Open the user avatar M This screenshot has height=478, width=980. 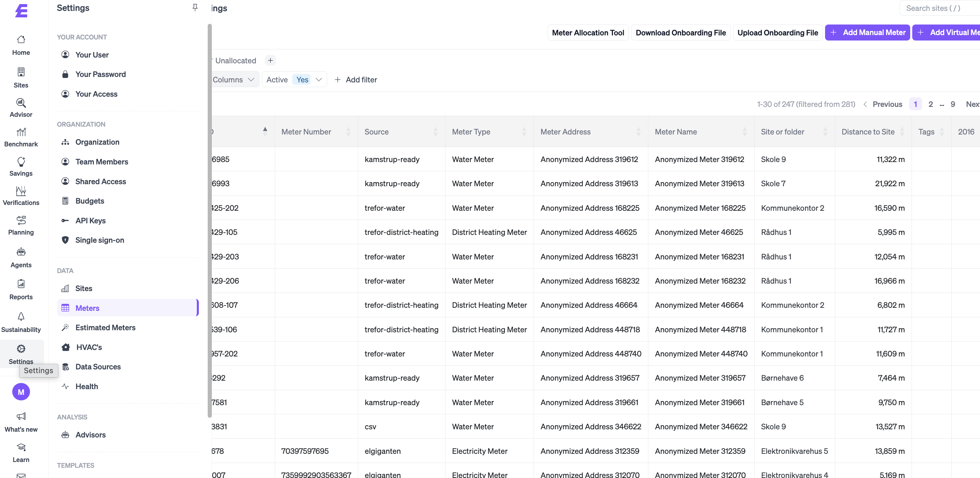[x=21, y=392]
